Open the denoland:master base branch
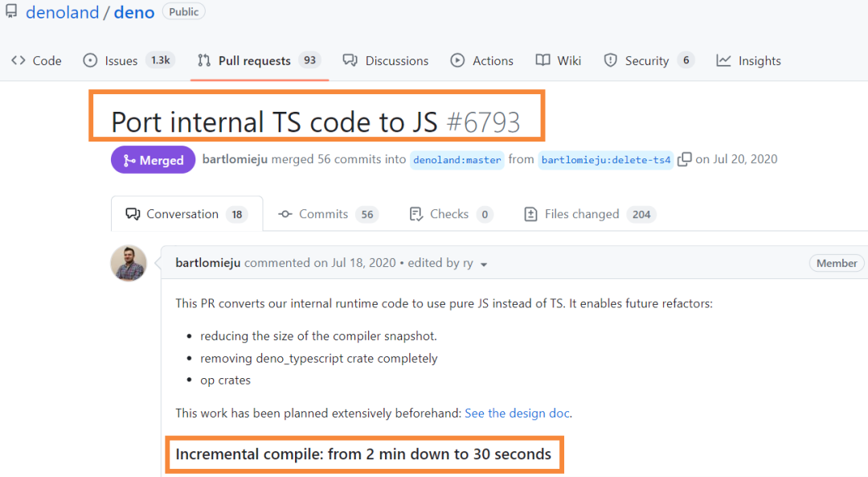Viewport: 868px width, 477px height. [x=457, y=160]
